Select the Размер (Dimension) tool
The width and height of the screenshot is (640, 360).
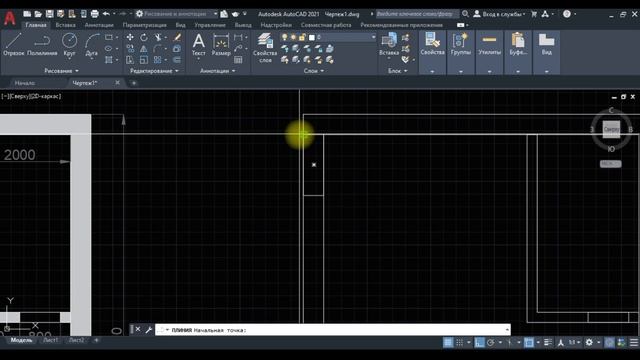coord(221,44)
